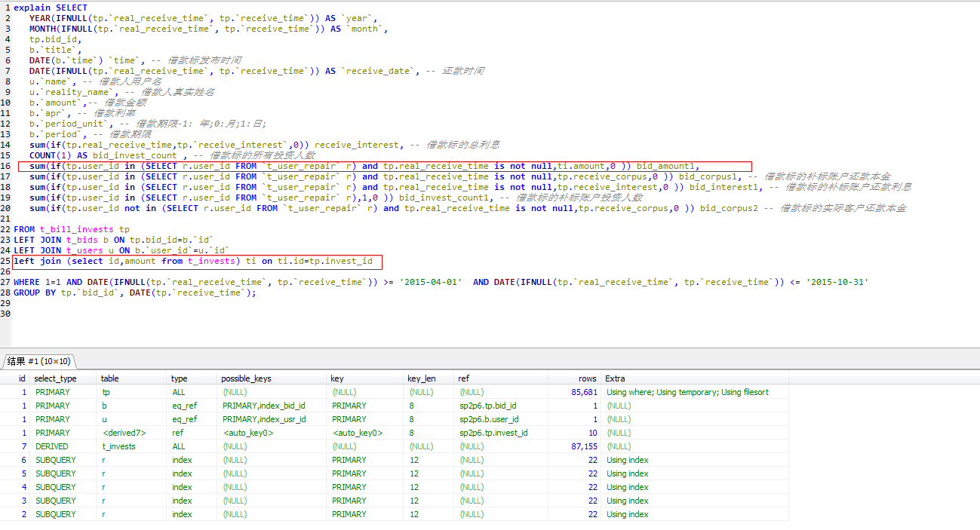The height and width of the screenshot is (530, 980).
Task: Select the cell showing 87,155 rows
Action: point(583,446)
